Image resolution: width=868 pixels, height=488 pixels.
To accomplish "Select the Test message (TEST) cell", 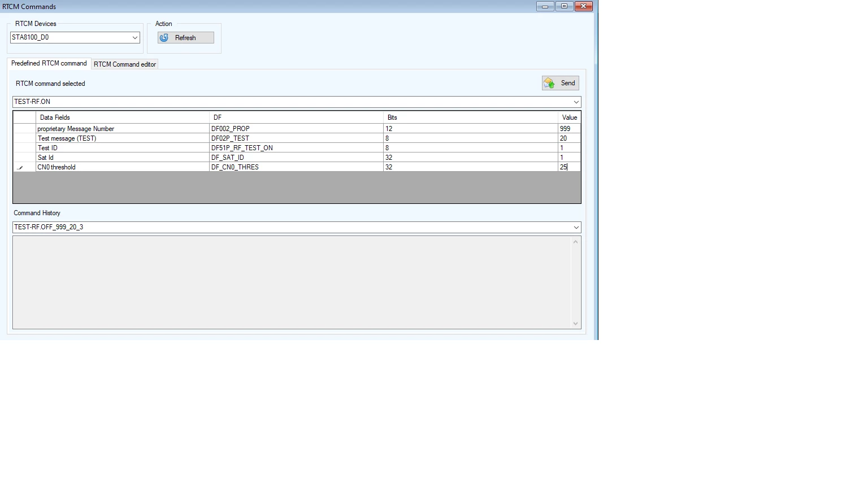I will 123,138.
